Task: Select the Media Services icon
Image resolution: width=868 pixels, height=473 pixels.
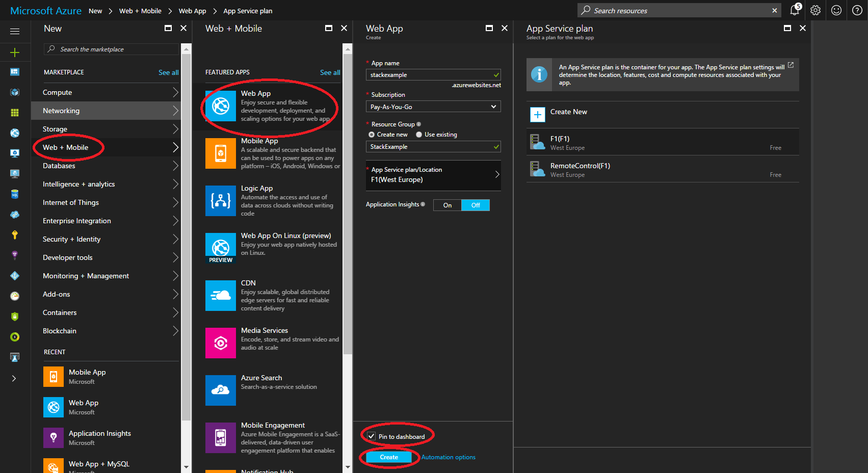Action: pos(221,343)
